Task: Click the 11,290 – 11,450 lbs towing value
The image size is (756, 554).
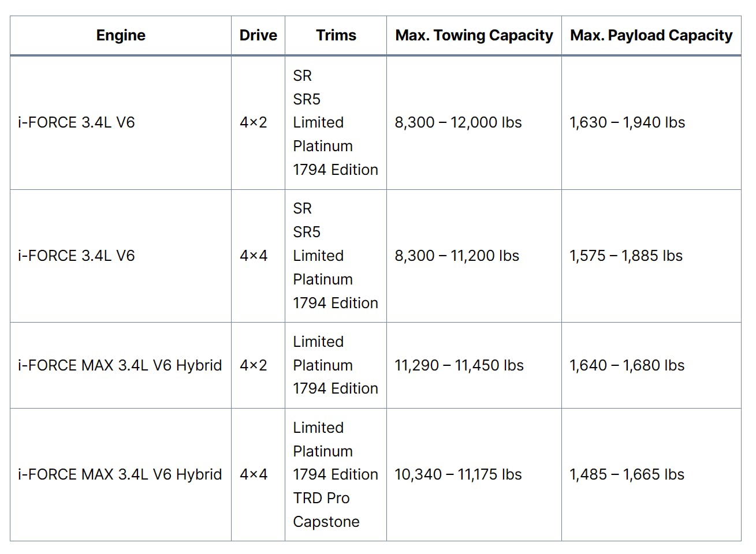Action: tap(459, 365)
